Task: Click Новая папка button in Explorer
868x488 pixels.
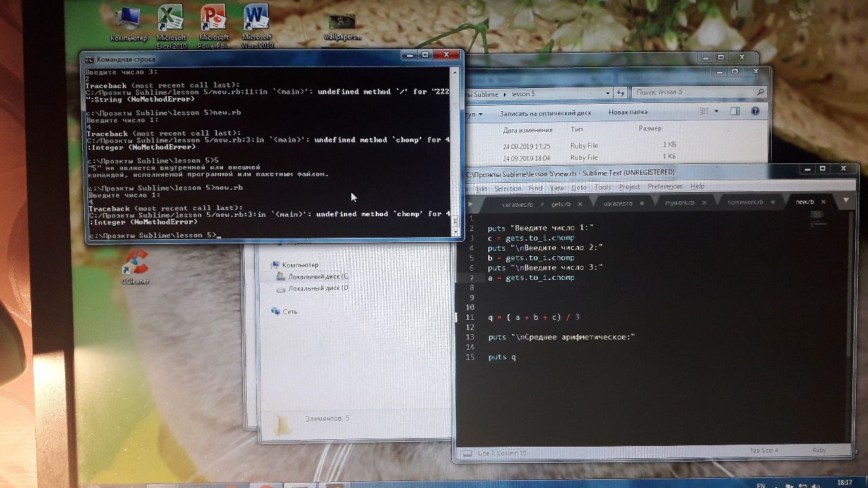Action: click(x=628, y=112)
